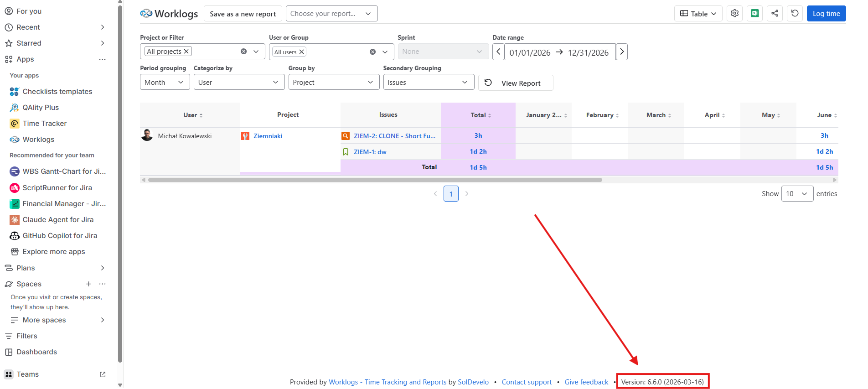Viewport: 868px width, 389px height.
Task: Expand the User or Group dropdown
Action: coord(385,52)
